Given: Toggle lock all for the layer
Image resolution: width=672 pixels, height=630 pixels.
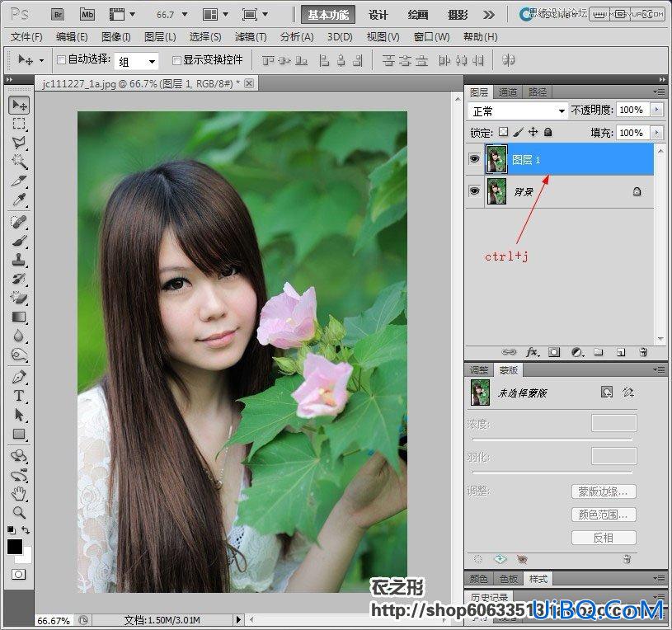Looking at the screenshot, I should [x=547, y=132].
